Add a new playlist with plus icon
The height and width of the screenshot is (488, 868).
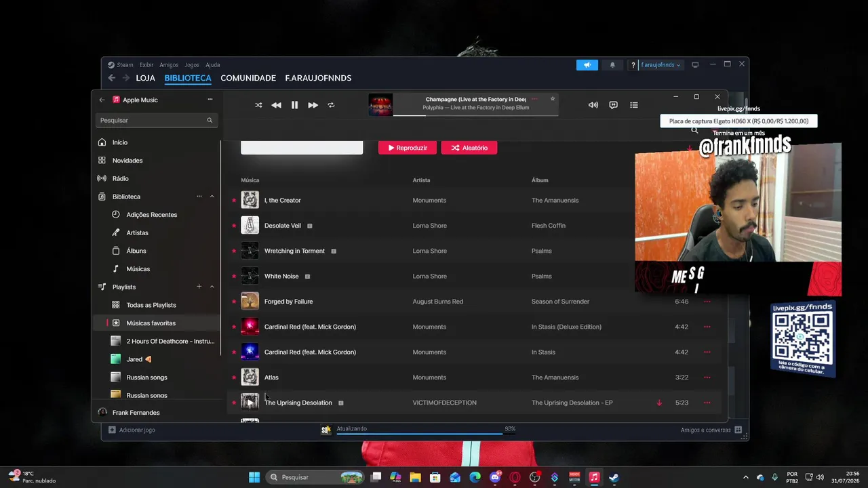[x=199, y=287]
